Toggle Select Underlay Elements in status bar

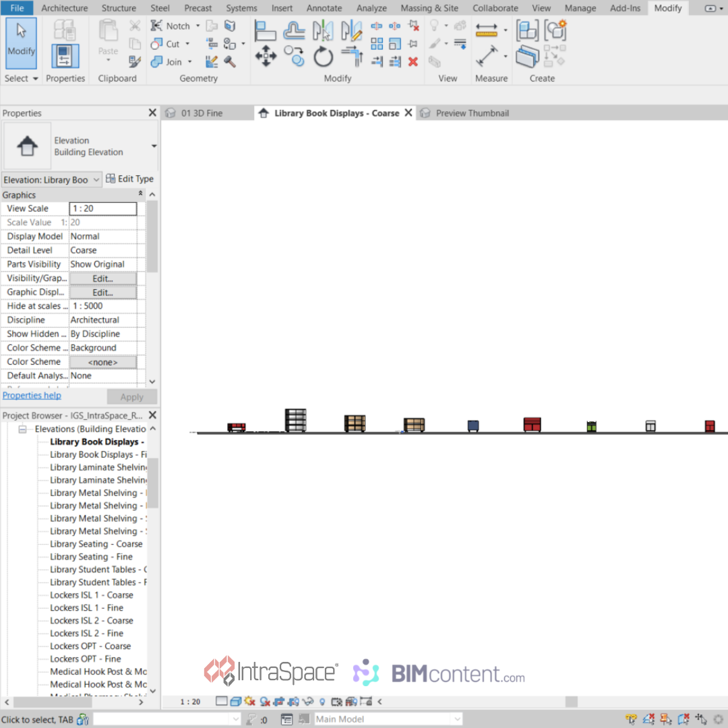648,719
